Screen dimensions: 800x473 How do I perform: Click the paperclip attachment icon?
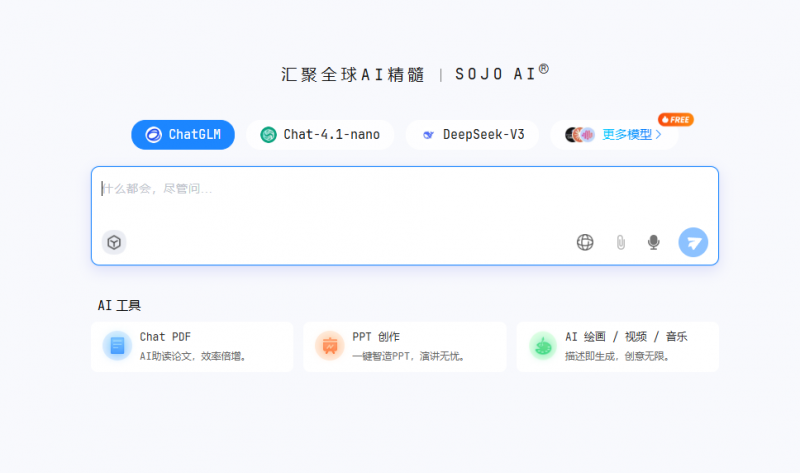click(x=620, y=242)
